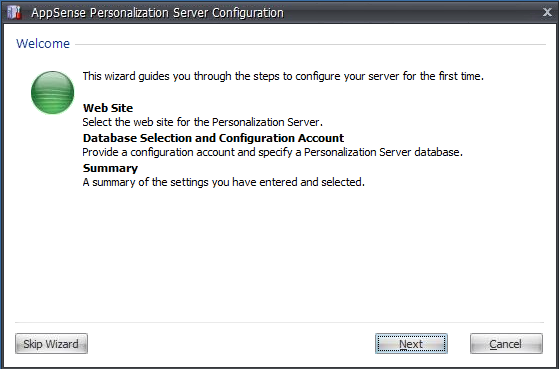Click the word 'Wizard' on Skip button
Screen dimensions: 559x369
62,344
